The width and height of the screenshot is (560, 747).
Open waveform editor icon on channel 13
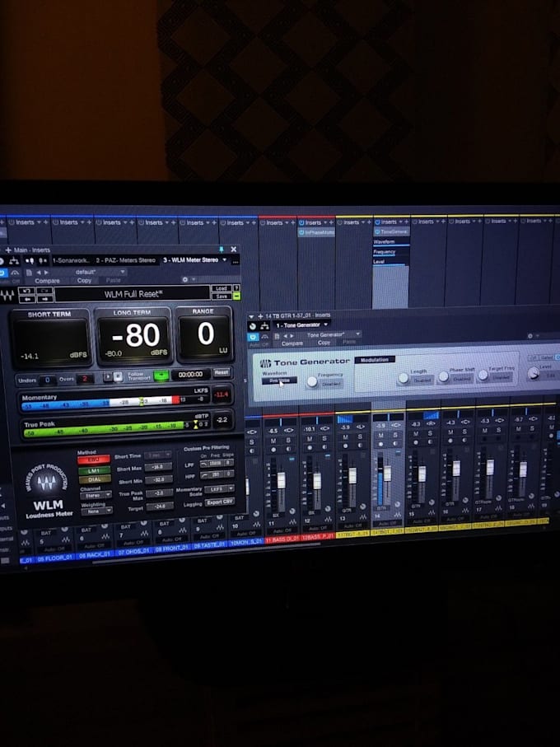(x=363, y=517)
